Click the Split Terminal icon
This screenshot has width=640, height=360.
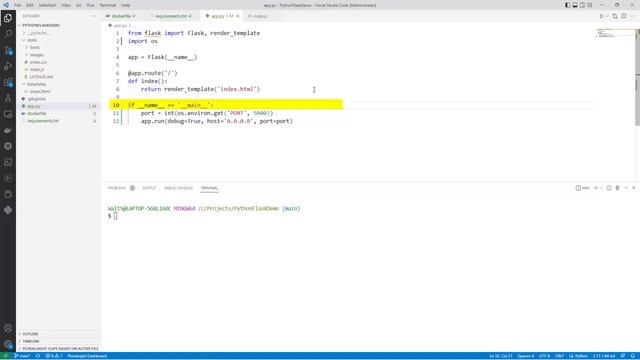pyautogui.click(x=609, y=188)
